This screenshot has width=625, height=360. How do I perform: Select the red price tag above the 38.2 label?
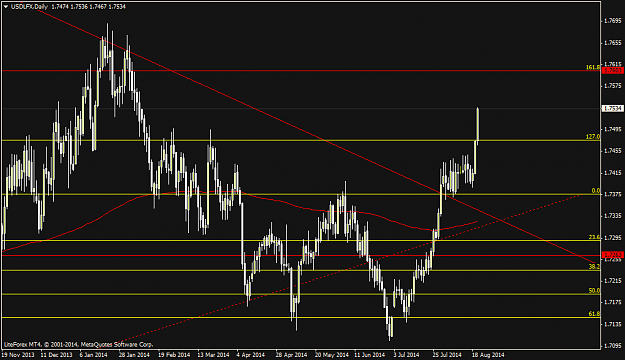point(613,255)
